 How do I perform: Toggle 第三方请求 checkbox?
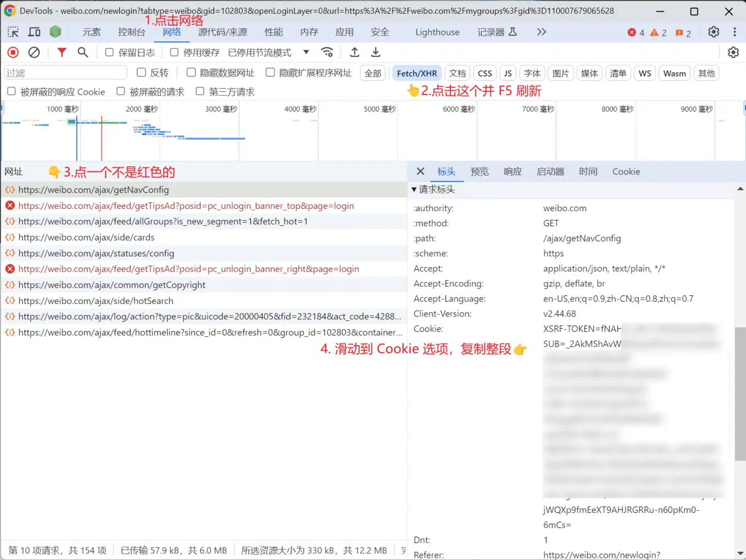pos(200,91)
